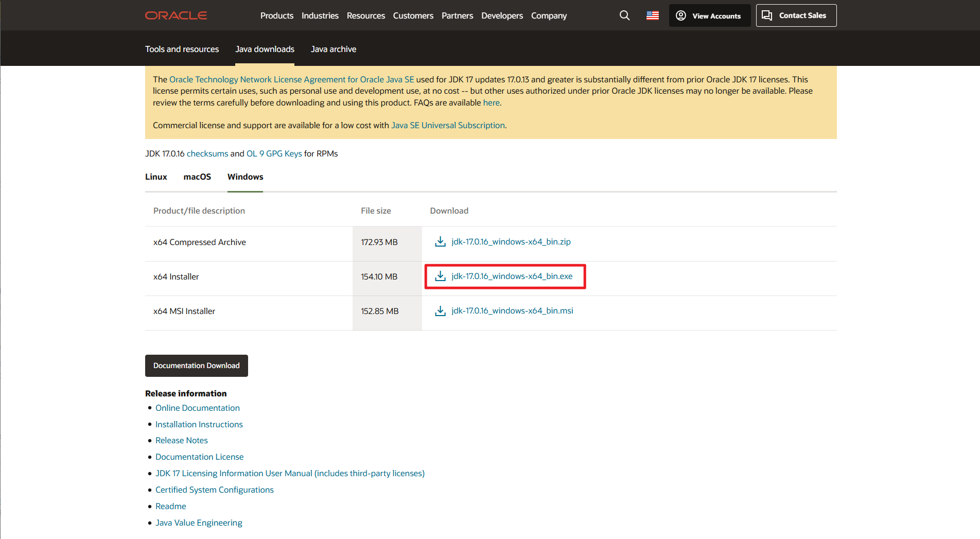Open the Java SE Universal Subscription link
The width and height of the screenshot is (980, 539).
(x=448, y=125)
